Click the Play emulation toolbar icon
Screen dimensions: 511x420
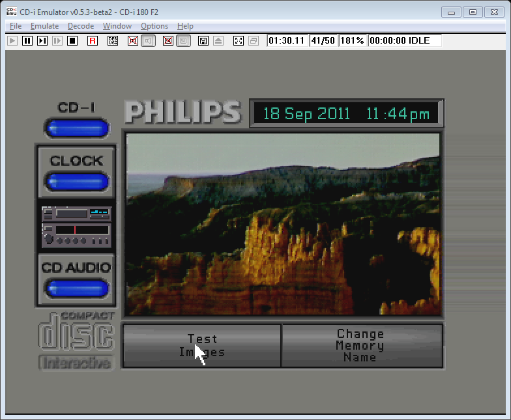(12, 40)
